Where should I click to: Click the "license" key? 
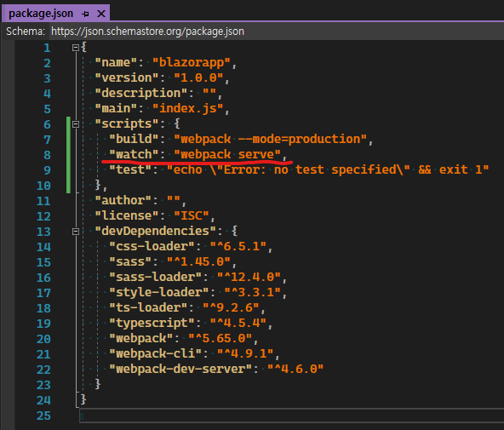(127, 215)
